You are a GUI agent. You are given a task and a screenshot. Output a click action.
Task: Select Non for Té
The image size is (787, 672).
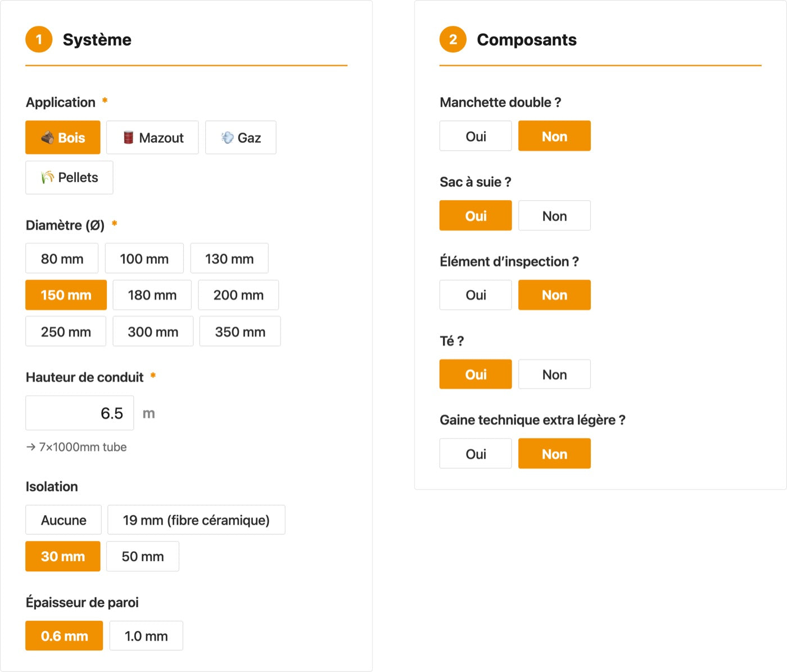tap(554, 375)
